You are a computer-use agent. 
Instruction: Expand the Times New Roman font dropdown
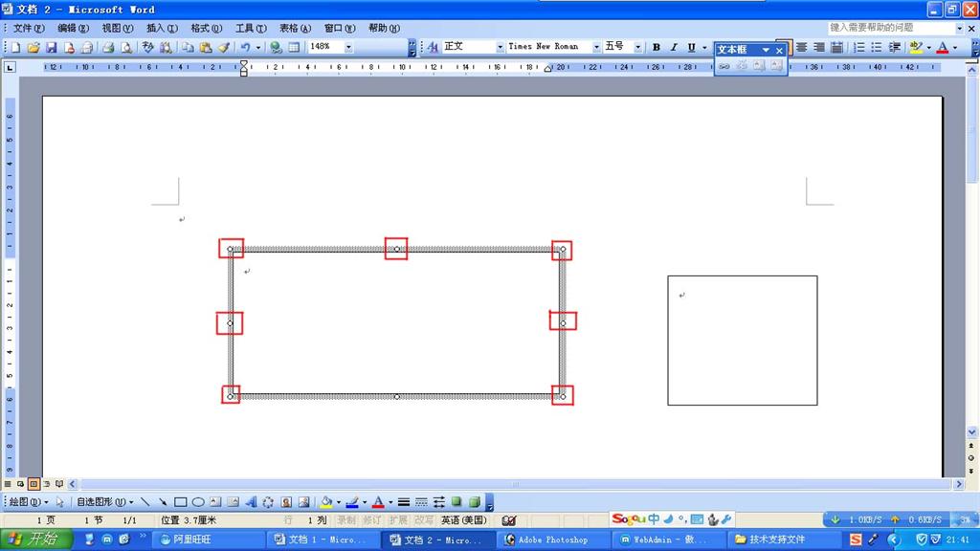pyautogui.click(x=596, y=47)
